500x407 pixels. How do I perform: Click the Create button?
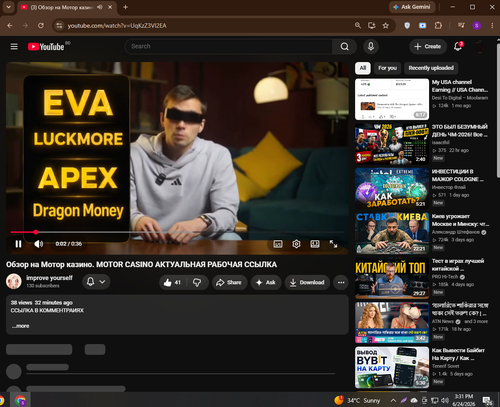[x=428, y=46]
